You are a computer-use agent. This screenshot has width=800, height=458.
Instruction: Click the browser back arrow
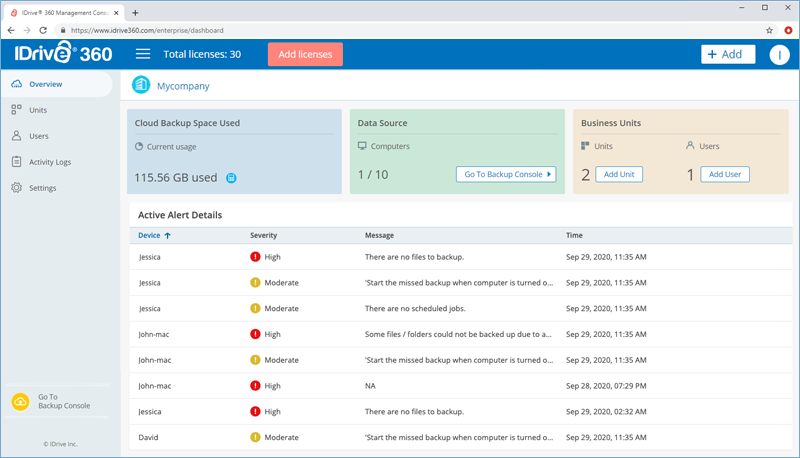[x=11, y=31]
